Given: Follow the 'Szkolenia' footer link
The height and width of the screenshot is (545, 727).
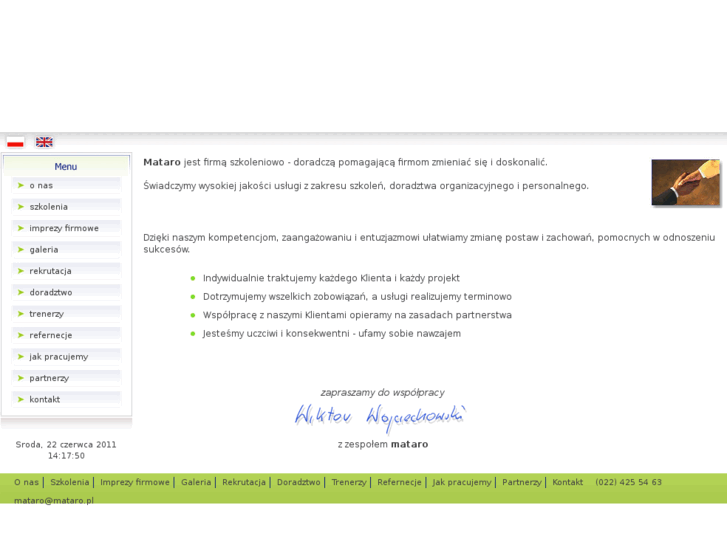Looking at the screenshot, I should coord(70,482).
